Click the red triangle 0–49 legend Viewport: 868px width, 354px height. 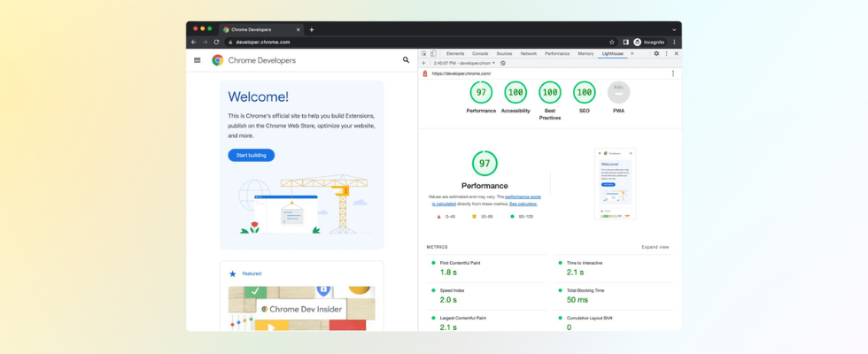click(x=446, y=216)
